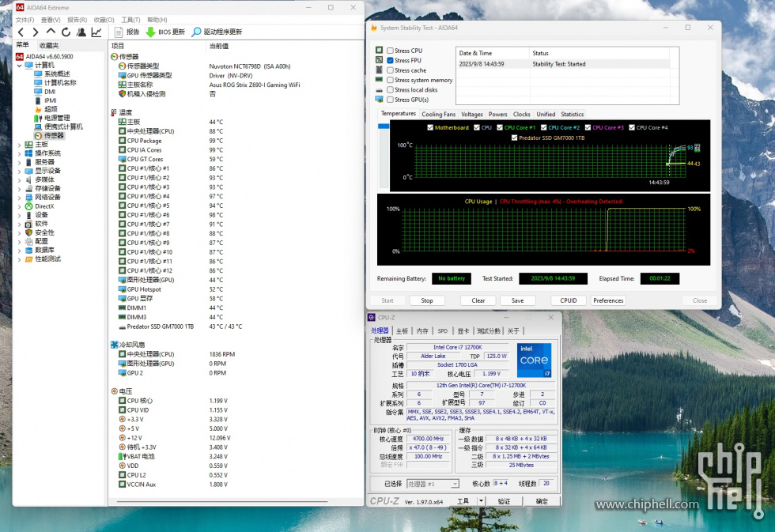The image size is (775, 532).
Task: Open the 处理器 #1 dropdown in CPU-Z
Action: pyautogui.click(x=455, y=484)
